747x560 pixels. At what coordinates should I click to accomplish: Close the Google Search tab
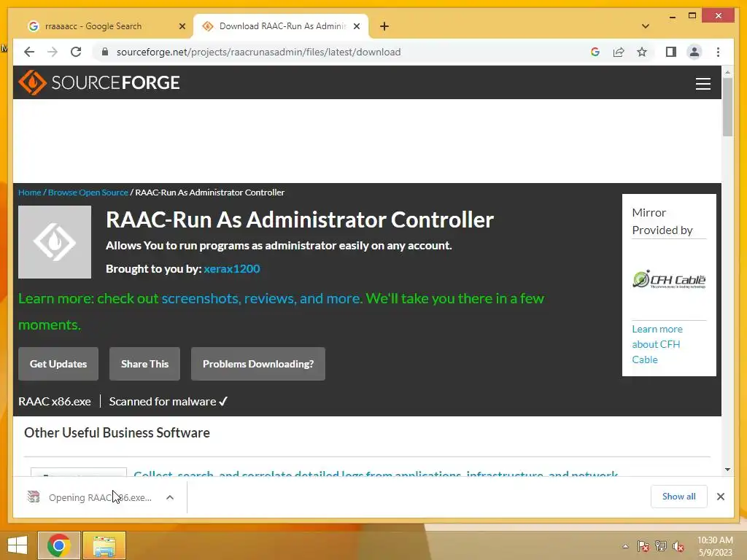coord(182,26)
